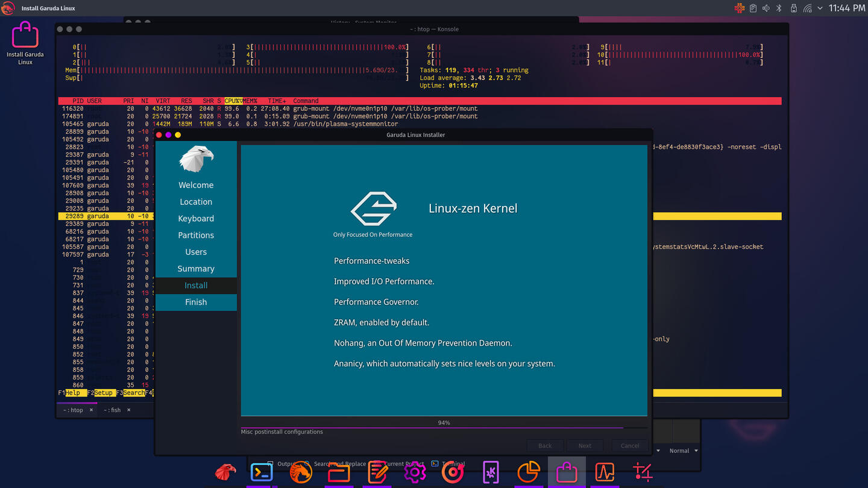Select htop process row PID 174891
Viewport: 868px width, 488px height.
pos(420,116)
